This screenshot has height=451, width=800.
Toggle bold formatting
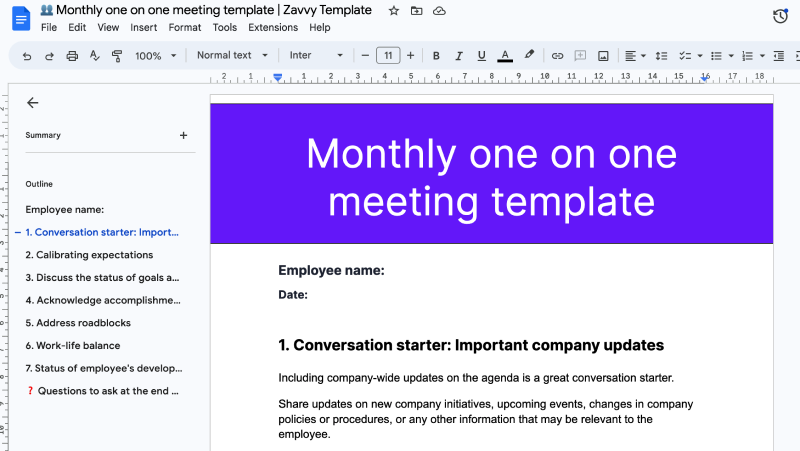click(x=436, y=56)
